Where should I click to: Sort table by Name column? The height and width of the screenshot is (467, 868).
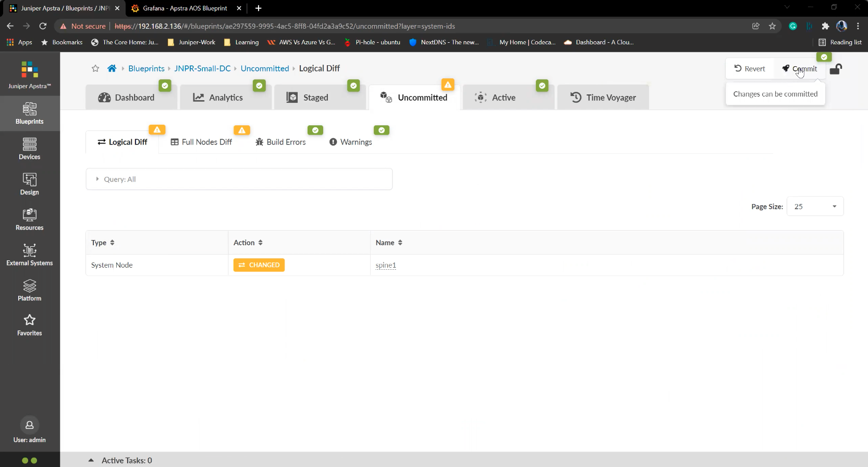point(389,243)
